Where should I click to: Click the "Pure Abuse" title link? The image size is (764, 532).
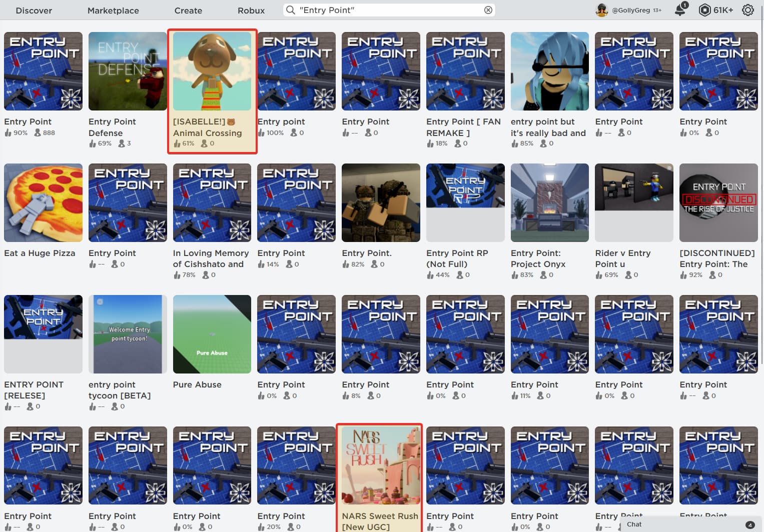point(197,384)
